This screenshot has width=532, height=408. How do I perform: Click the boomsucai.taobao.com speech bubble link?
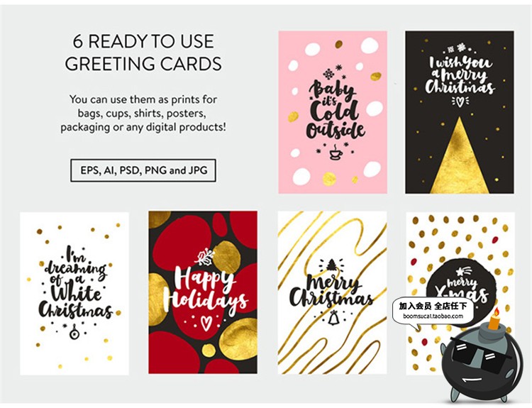pos(433,316)
